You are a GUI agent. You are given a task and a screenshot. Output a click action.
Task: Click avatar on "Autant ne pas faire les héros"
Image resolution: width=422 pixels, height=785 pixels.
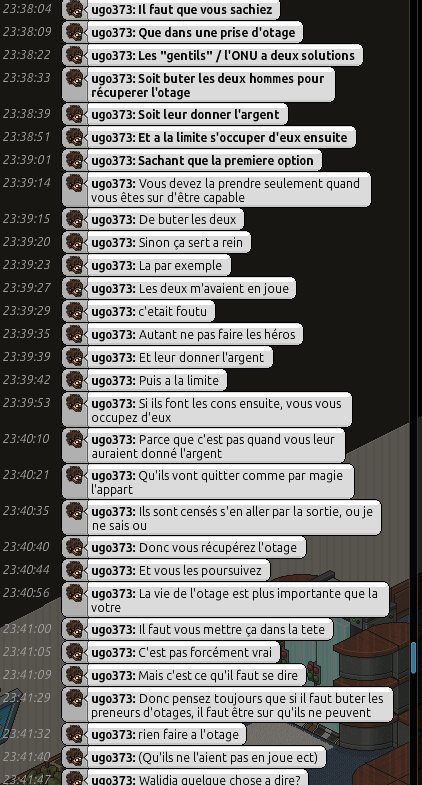click(75, 334)
